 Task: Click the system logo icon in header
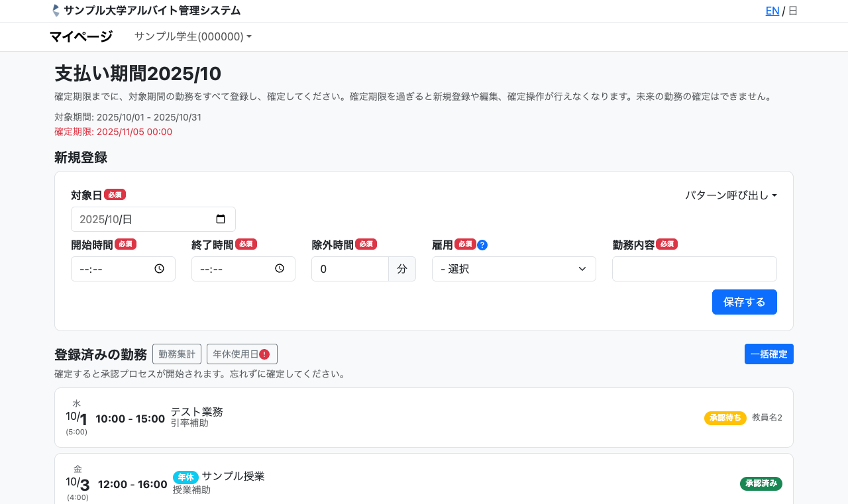[x=56, y=11]
